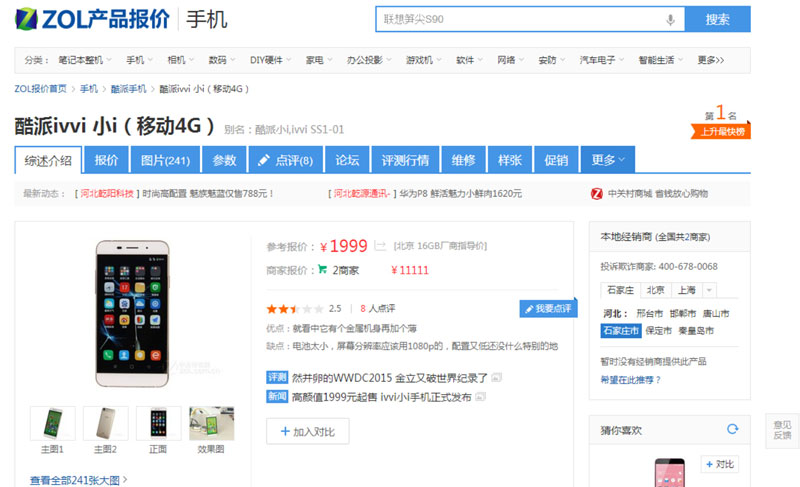Click the 2商家 merchant quote link
This screenshot has width=800, height=487.
click(x=345, y=270)
